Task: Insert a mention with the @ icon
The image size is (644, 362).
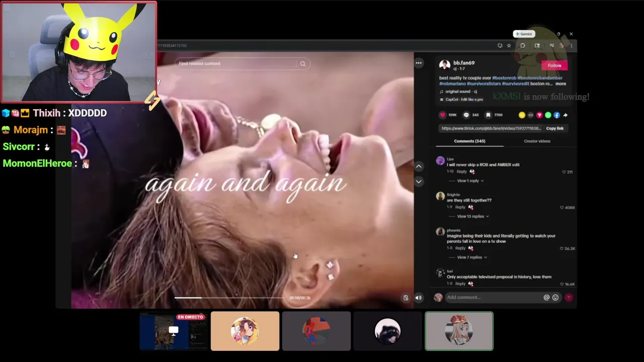Action: 546,297
